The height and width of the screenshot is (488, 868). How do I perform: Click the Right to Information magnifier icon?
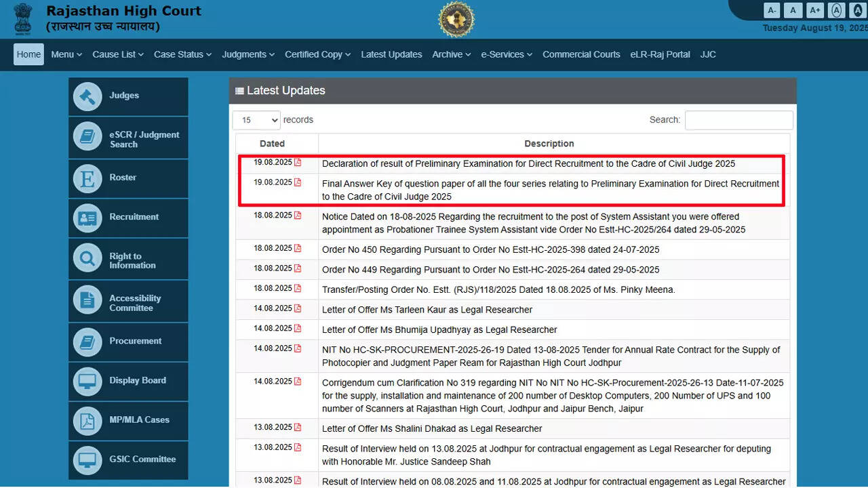pyautogui.click(x=87, y=258)
